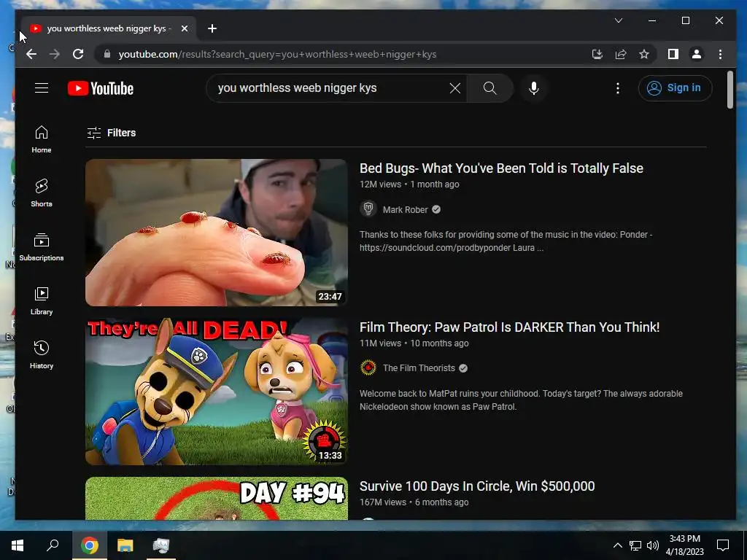Click the address bar URL

tap(277, 54)
